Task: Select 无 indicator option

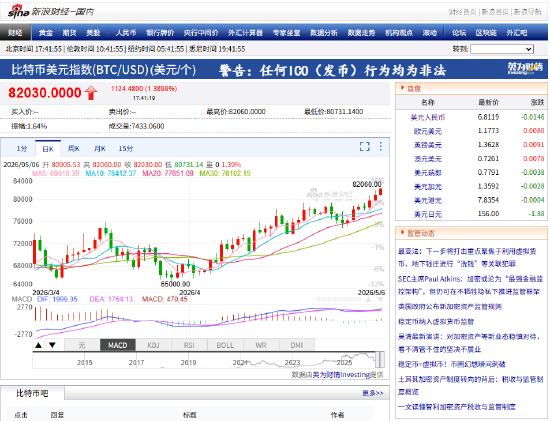Action: [82, 345]
